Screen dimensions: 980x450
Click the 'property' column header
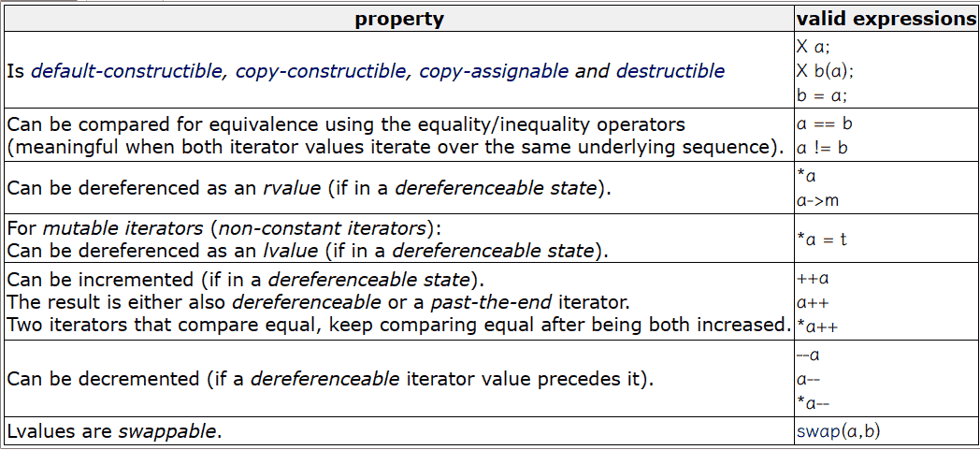(399, 19)
